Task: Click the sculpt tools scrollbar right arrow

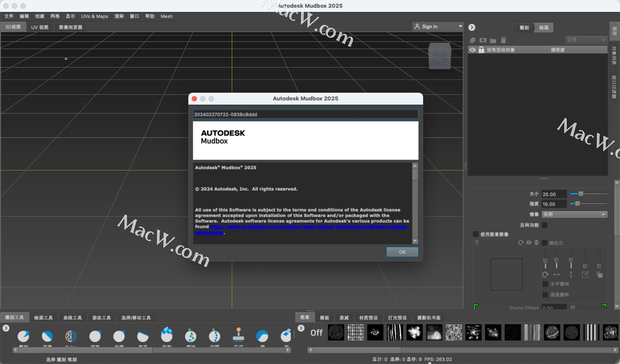Action: pyautogui.click(x=288, y=350)
